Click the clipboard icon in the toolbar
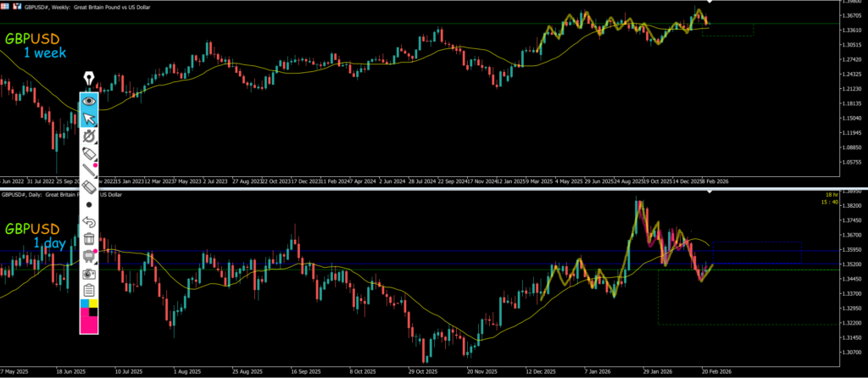 [89, 291]
